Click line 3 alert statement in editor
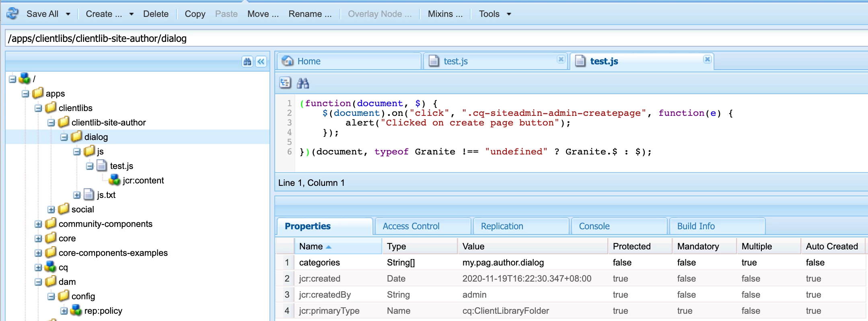 [x=458, y=123]
